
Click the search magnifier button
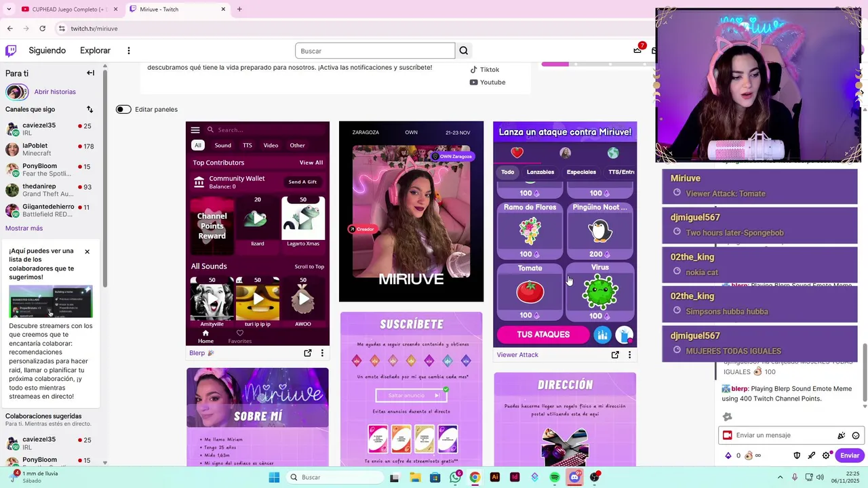464,51
